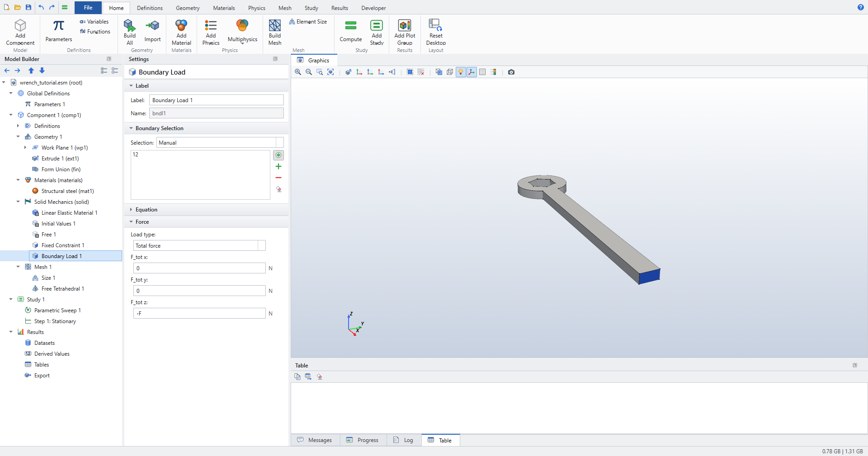Zoom out in the Graphics toolbar
The height and width of the screenshot is (456, 868).
309,72
